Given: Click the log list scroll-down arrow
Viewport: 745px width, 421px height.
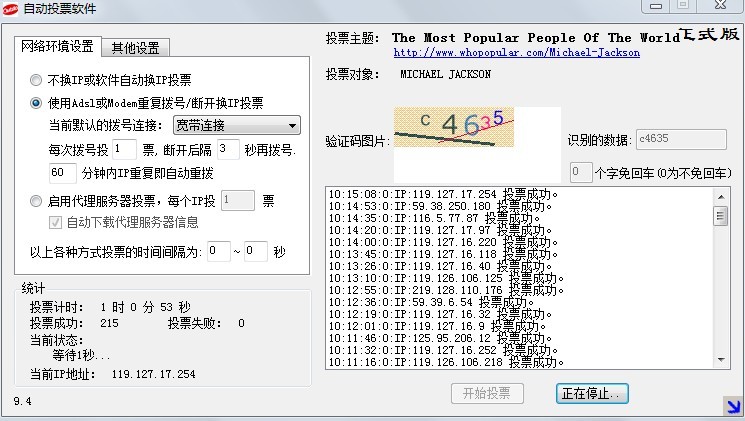Looking at the screenshot, I should [x=720, y=360].
